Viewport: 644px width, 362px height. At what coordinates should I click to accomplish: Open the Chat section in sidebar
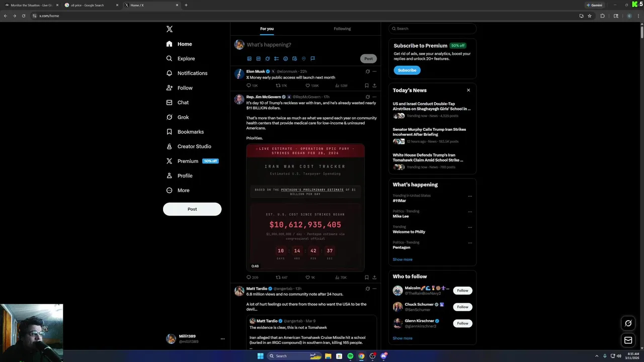(178, 103)
